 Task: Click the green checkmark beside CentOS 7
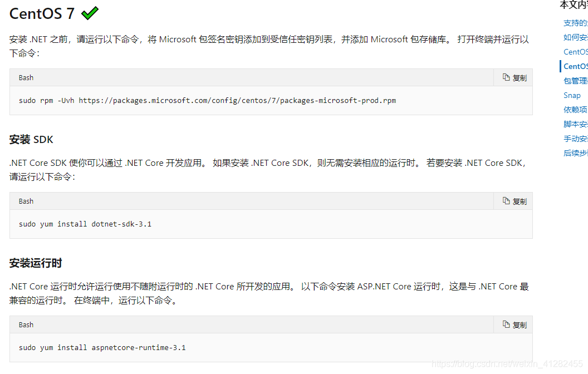coord(90,13)
